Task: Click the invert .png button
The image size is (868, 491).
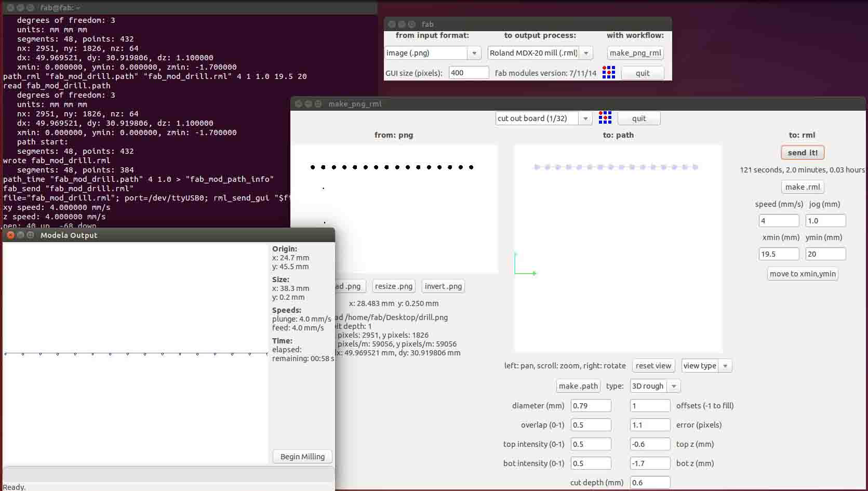Action: [443, 286]
